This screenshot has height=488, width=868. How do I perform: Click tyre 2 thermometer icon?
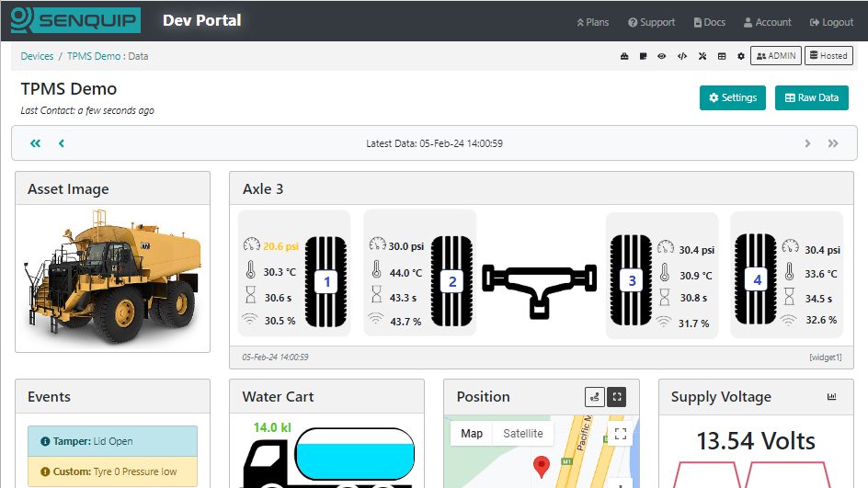[x=376, y=269]
